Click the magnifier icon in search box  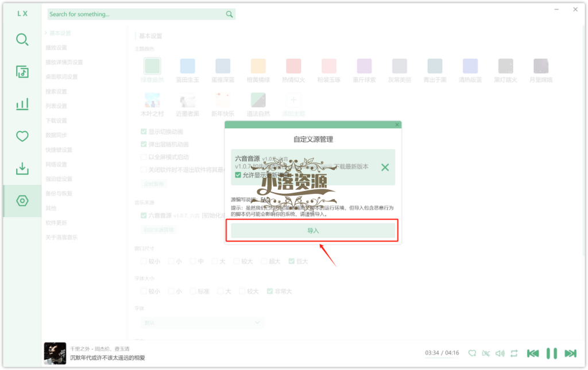tap(229, 14)
